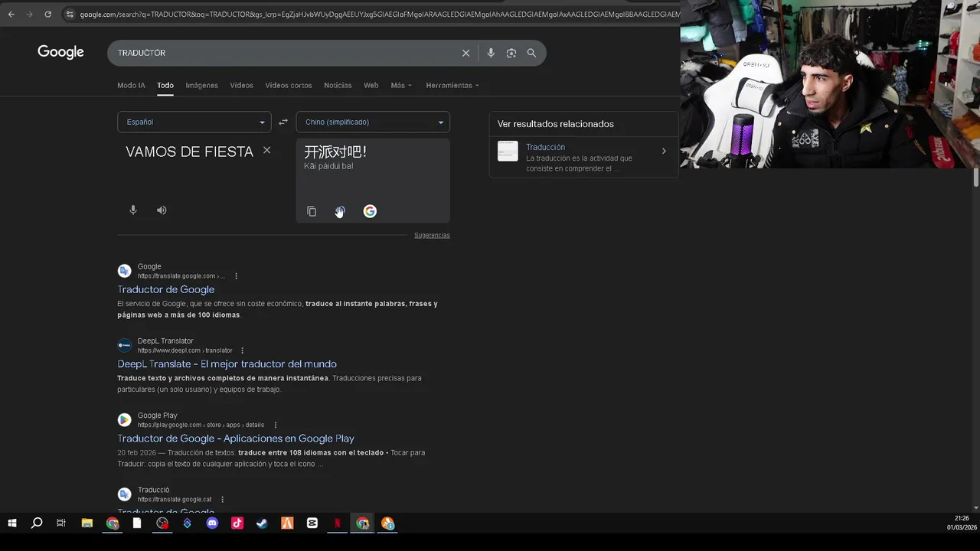Viewport: 980px width, 551px height.
Task: Open Chino (simplificado) target language dropdown
Action: tap(373, 122)
